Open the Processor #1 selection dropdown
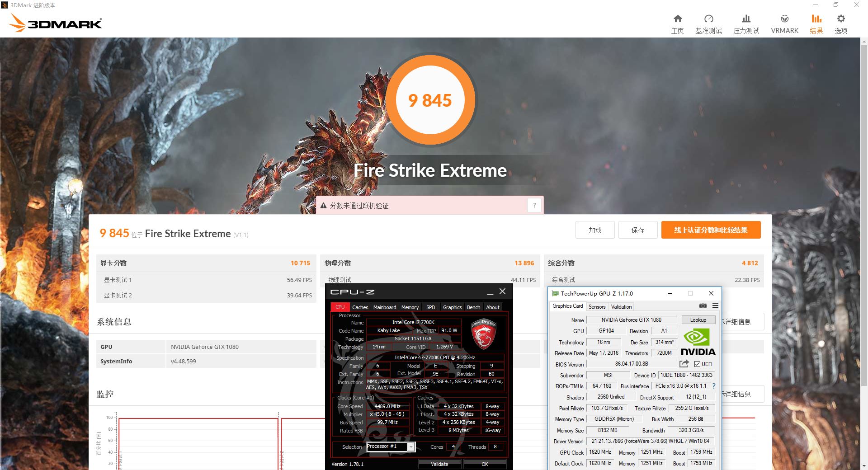868x470 pixels. click(391, 446)
